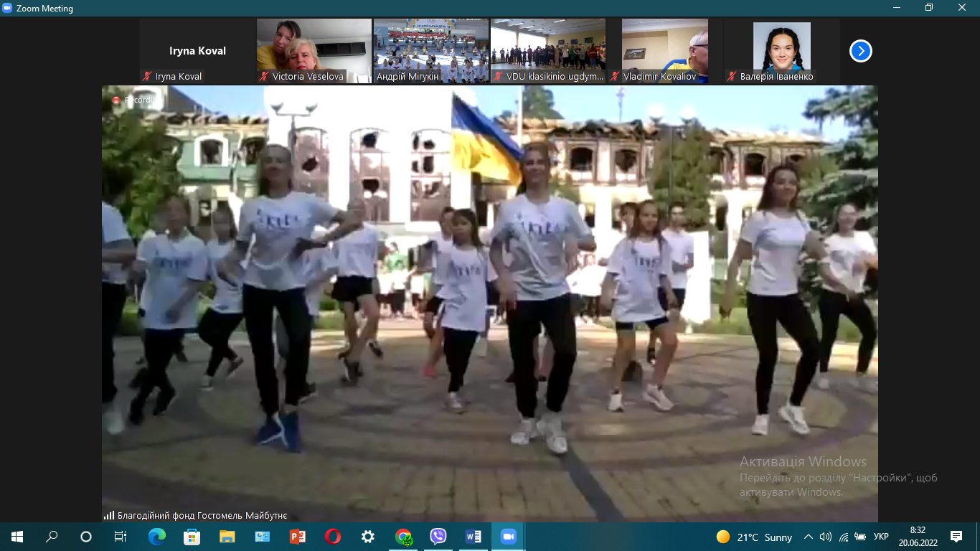Select Victoria Veselova's video thumbnail
980x551 pixels.
pos(314,51)
